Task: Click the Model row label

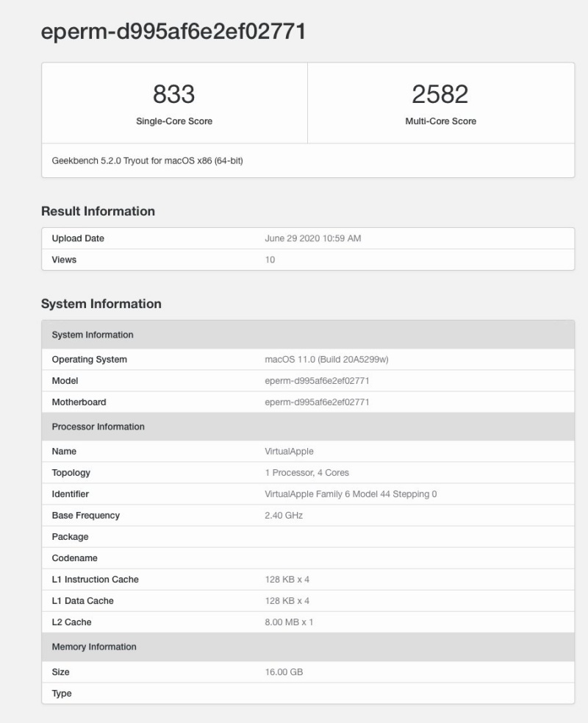Action: point(65,381)
